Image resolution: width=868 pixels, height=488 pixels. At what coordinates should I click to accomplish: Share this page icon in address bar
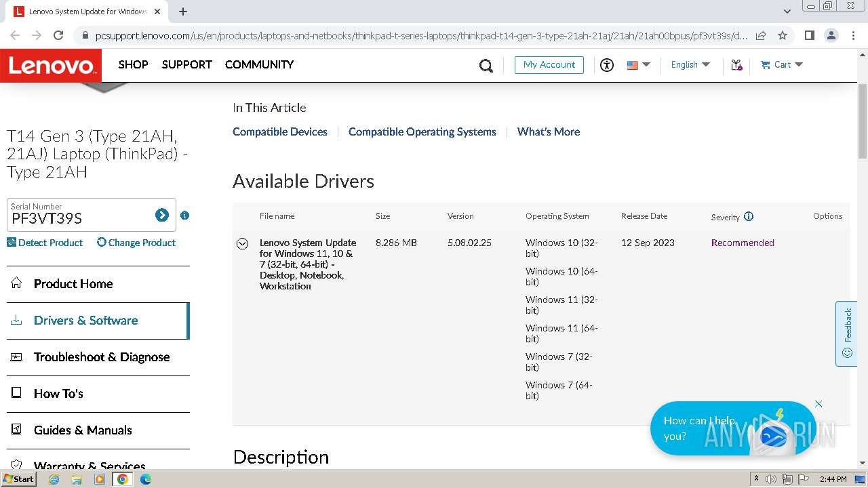[761, 35]
